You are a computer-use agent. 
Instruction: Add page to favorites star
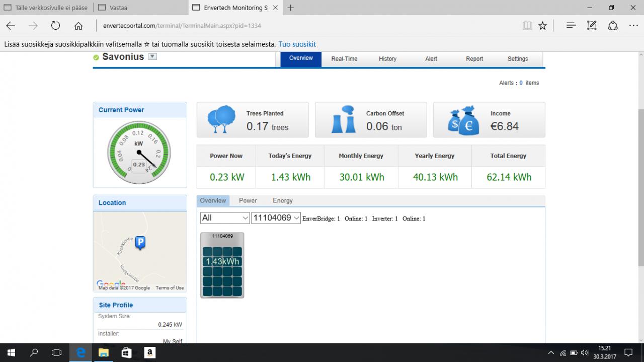pyautogui.click(x=542, y=26)
